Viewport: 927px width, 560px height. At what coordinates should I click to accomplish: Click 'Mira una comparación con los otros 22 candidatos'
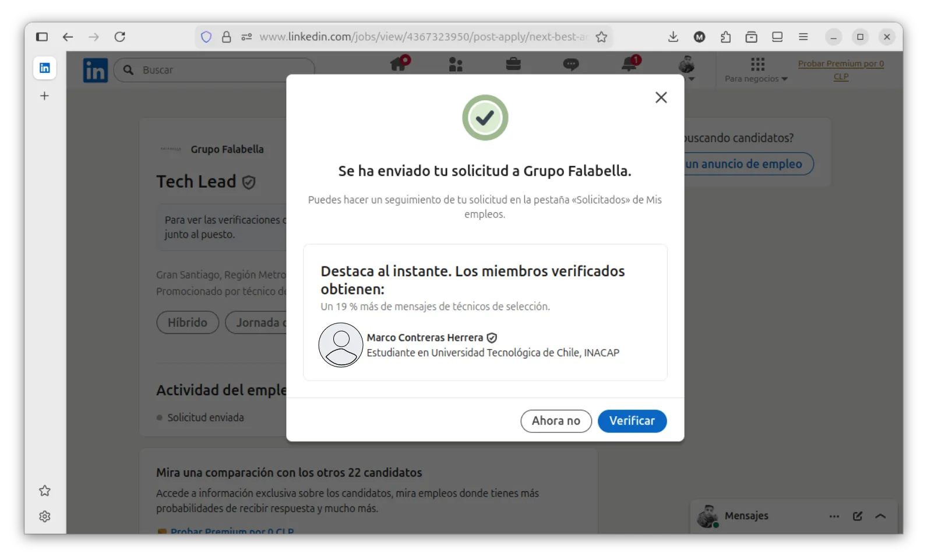[289, 473]
